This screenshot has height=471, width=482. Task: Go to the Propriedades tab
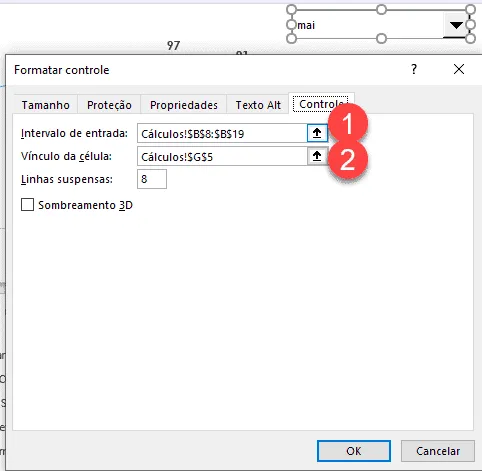(184, 105)
